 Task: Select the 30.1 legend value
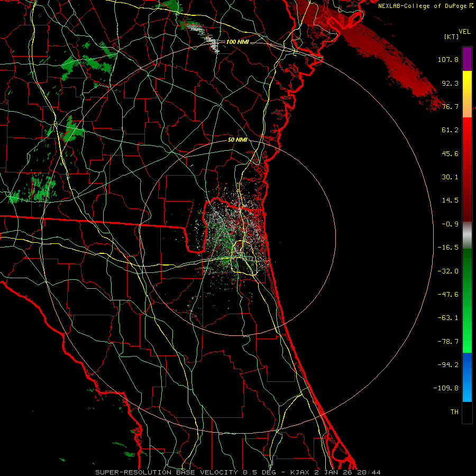(450, 177)
